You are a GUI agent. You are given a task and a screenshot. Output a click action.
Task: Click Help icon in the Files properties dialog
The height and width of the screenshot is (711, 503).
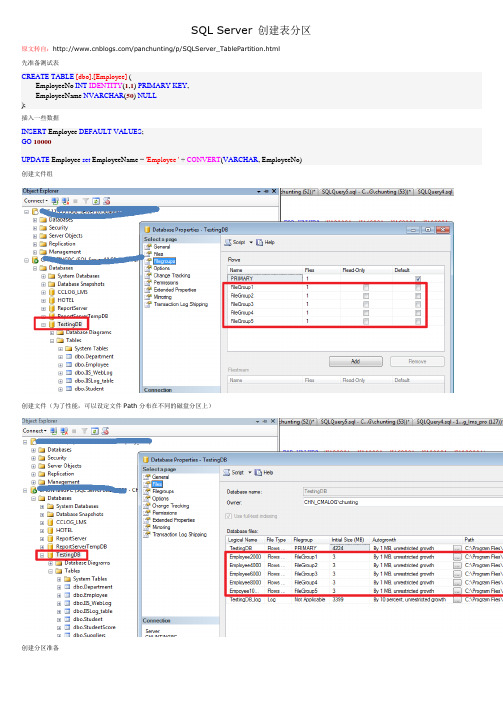(x=258, y=472)
